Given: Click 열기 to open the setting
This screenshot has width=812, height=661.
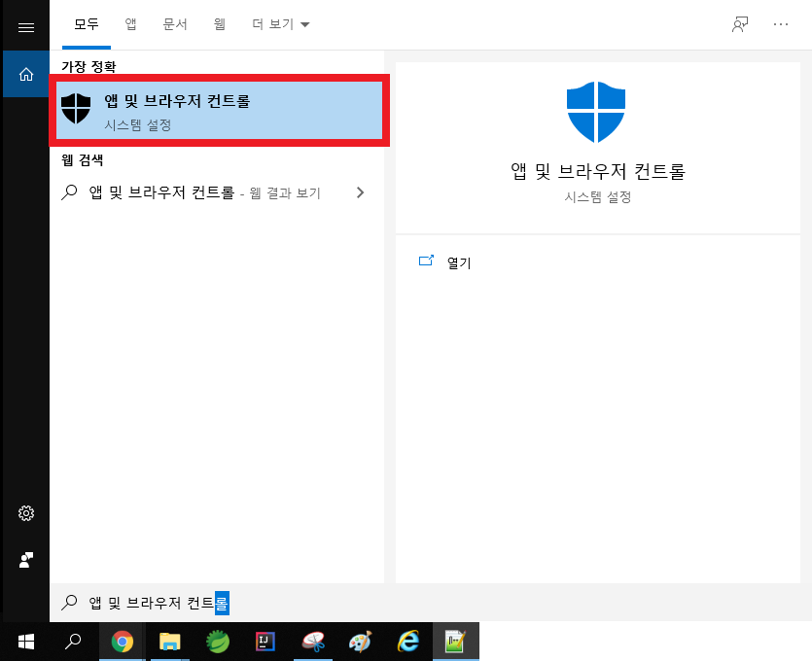Looking at the screenshot, I should pos(459,263).
